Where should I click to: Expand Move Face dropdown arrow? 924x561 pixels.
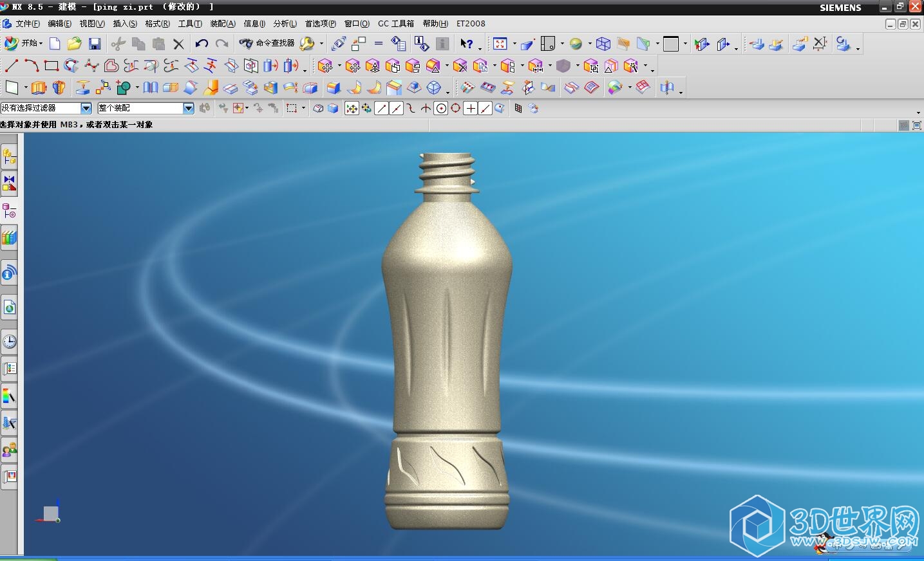click(339, 66)
